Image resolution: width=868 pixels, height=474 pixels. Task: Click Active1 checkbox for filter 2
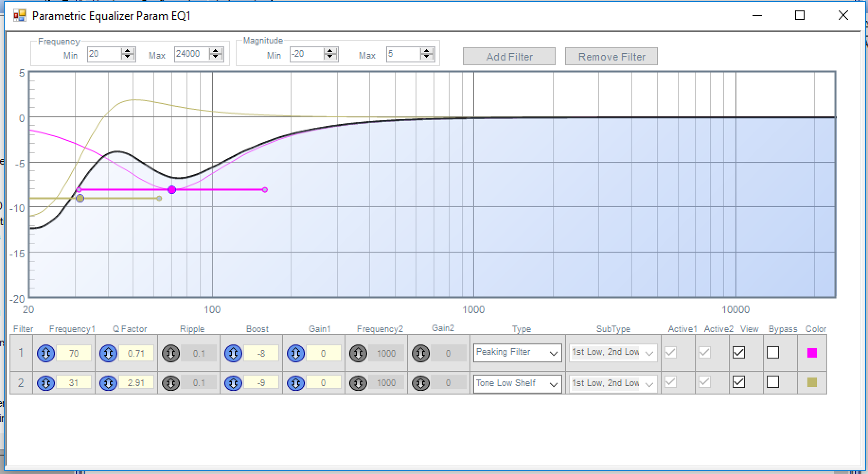point(671,382)
